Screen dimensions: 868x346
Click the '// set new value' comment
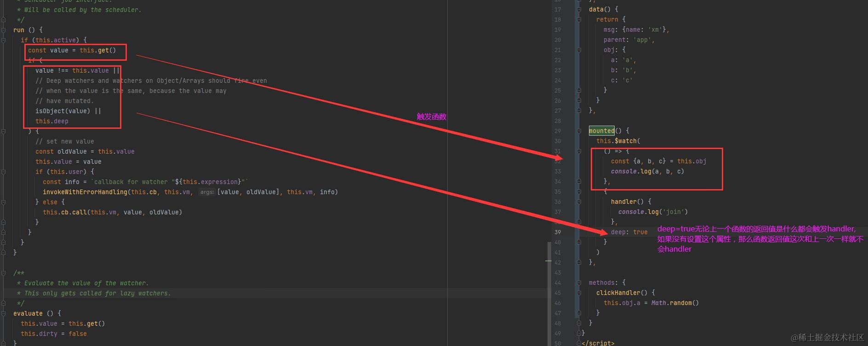64,141
